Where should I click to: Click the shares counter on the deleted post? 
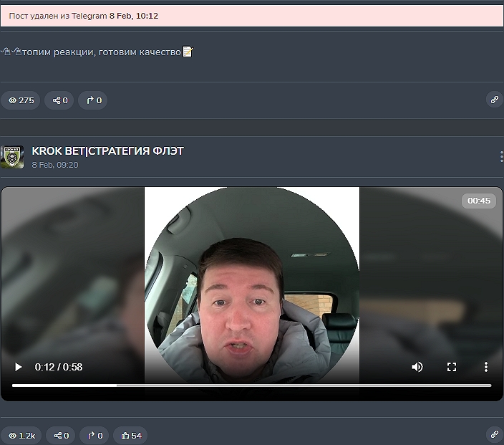pyautogui.click(x=59, y=100)
